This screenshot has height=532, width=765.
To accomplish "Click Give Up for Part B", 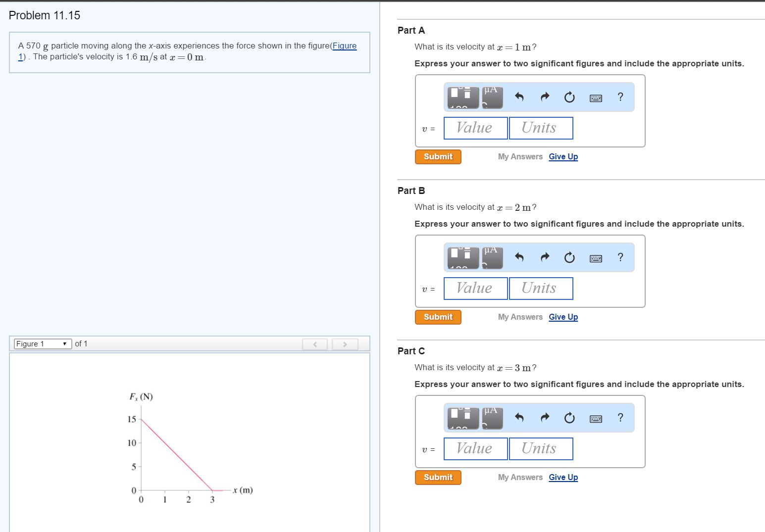I will click(x=563, y=317).
